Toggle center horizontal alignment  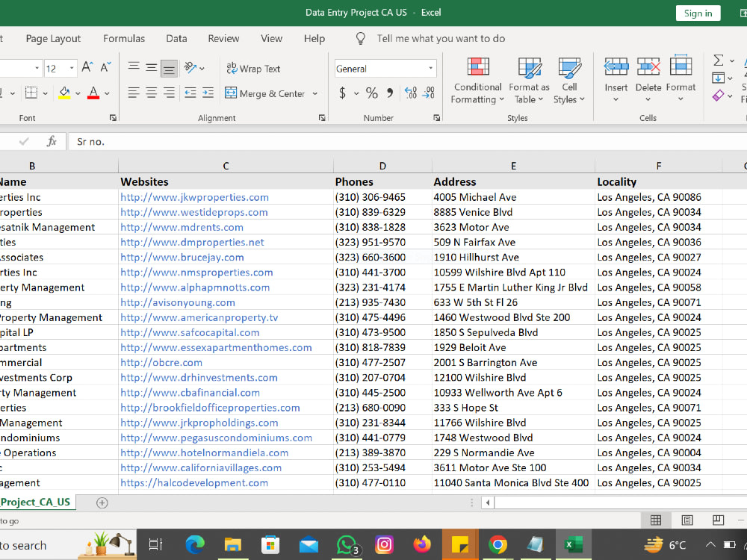151,93
